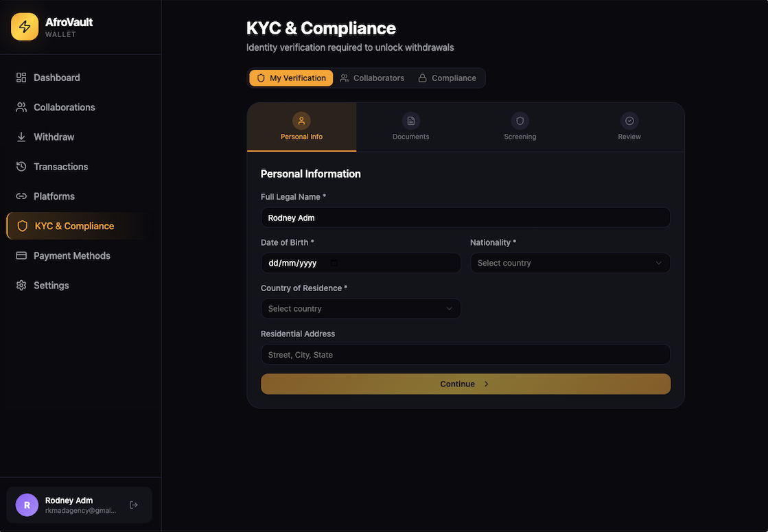This screenshot has height=532, width=768.
Task: Click the Screening shield step icon
Action: click(x=520, y=121)
